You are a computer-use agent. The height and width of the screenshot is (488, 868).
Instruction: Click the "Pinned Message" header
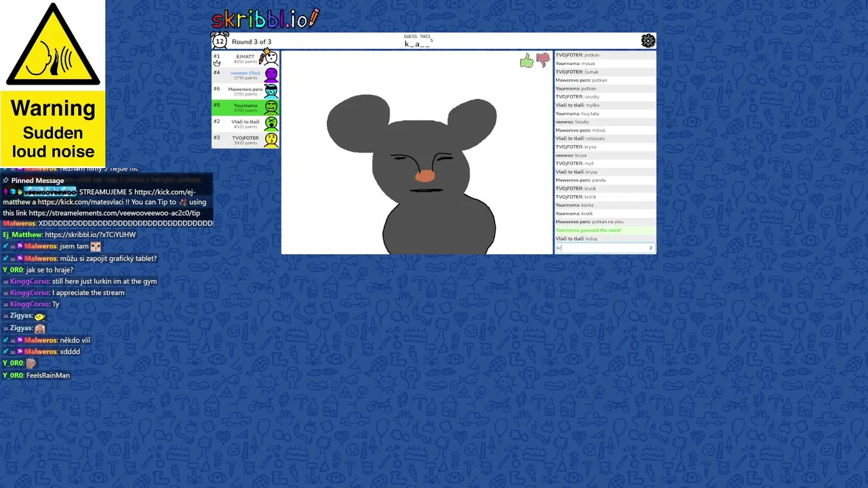pos(37,180)
